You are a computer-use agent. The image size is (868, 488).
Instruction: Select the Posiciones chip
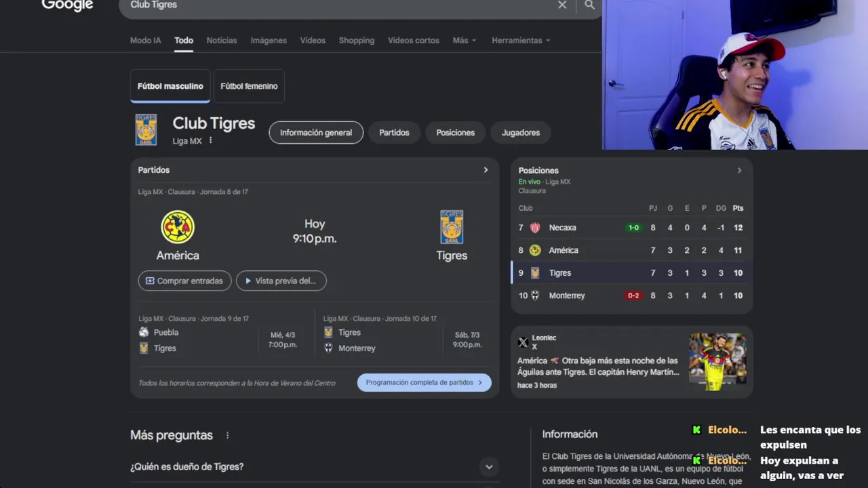click(x=455, y=133)
